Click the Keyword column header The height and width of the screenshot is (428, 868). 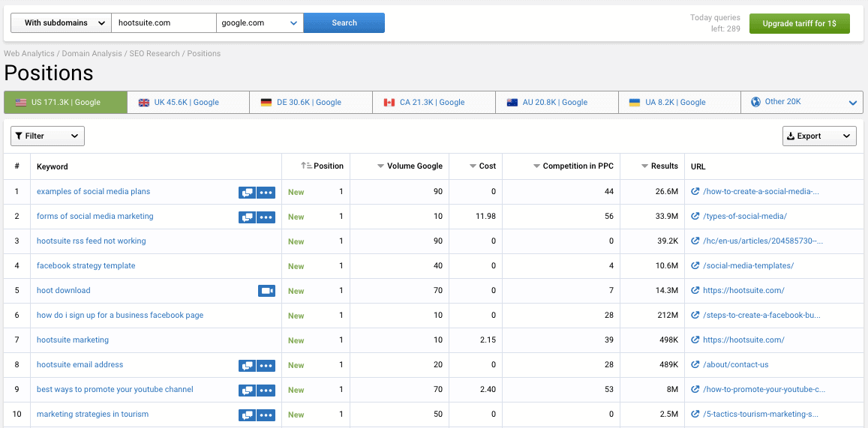[53, 166]
